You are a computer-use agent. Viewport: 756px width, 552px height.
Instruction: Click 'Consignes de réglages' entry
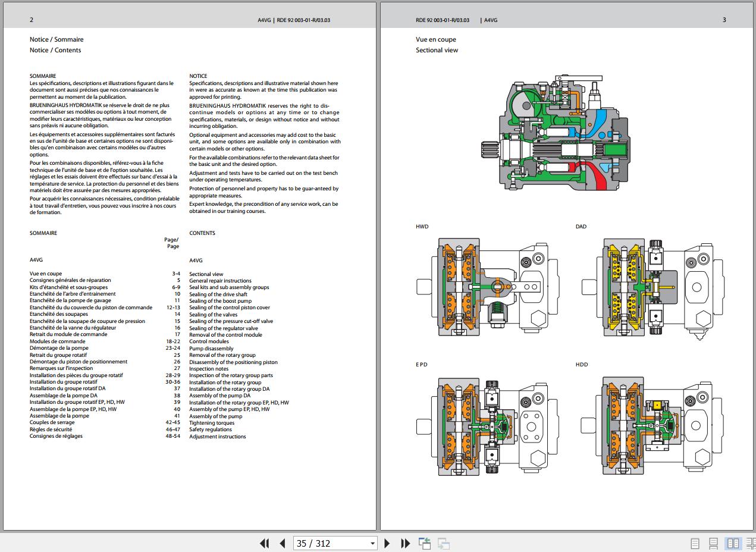point(56,436)
